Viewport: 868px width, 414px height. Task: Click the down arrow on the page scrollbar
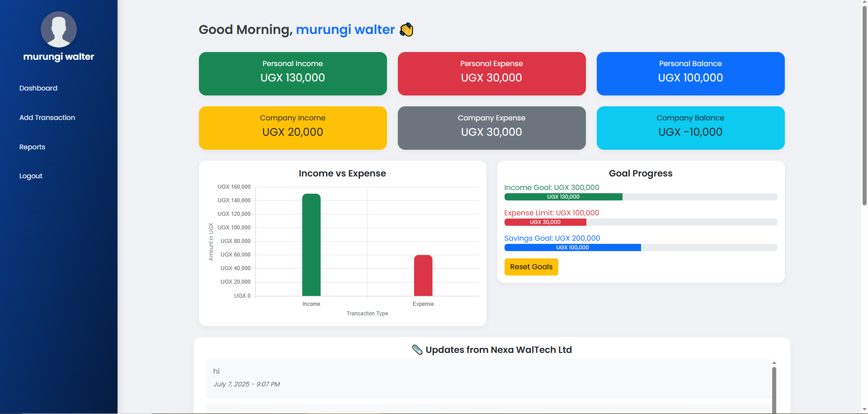point(863,409)
